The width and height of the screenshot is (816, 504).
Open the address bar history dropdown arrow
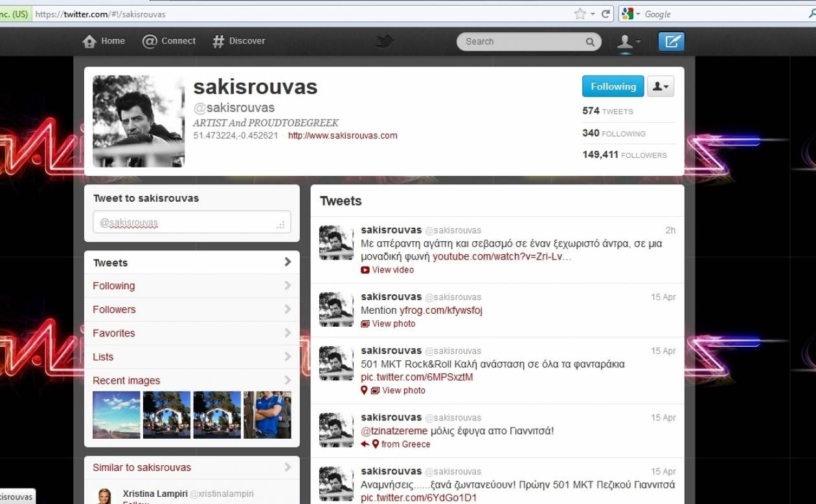click(593, 14)
